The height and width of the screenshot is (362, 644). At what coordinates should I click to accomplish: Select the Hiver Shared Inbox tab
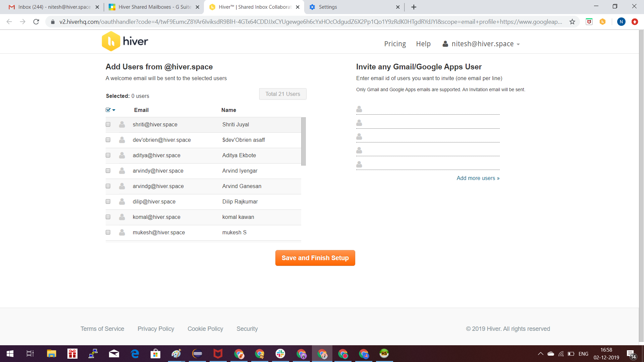[x=254, y=7]
